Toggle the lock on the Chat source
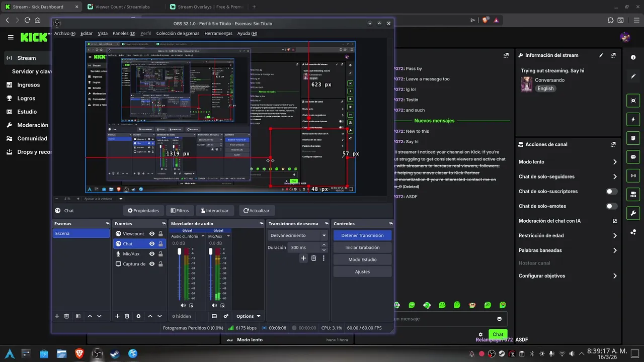Screen dimensions: 644x362 (x=160, y=244)
